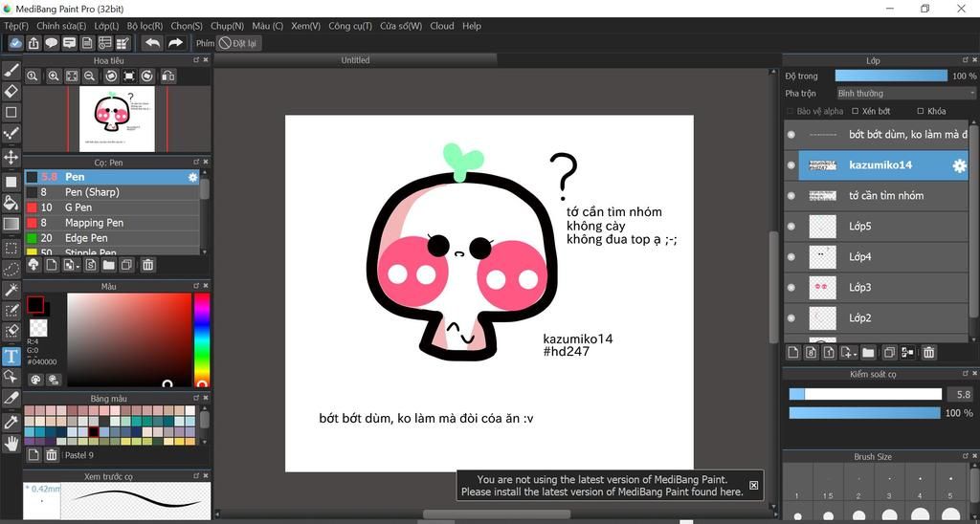Viewport: 980px width, 524px height.
Task: Click the rainbow hue strip
Action: (x=202, y=339)
